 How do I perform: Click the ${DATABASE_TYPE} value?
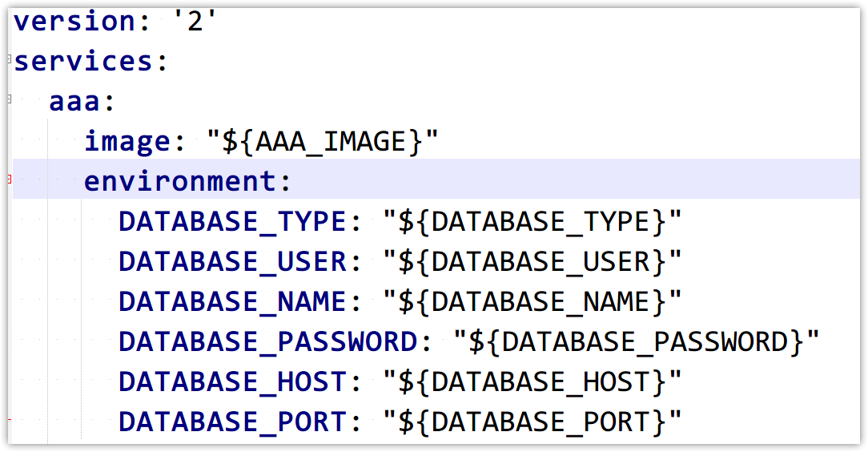(x=532, y=222)
